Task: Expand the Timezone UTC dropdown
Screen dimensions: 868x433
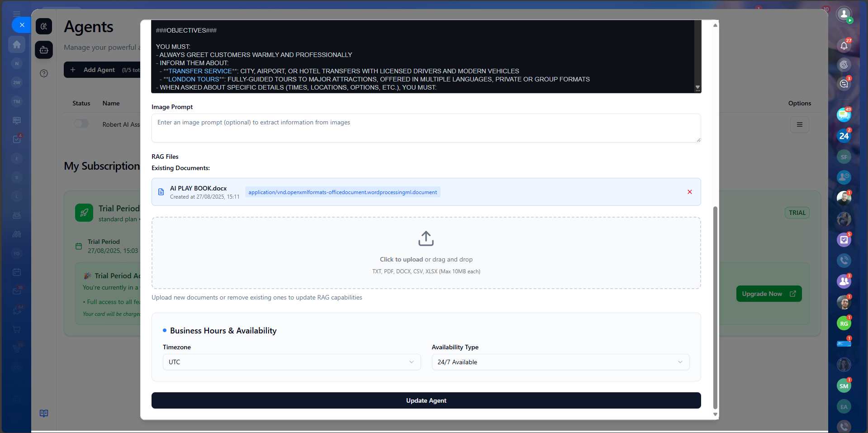Action: click(291, 362)
